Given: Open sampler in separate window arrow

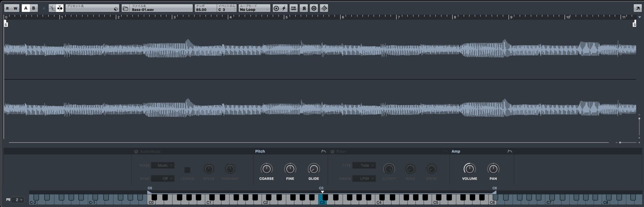Looking at the screenshot, I should (637, 8).
